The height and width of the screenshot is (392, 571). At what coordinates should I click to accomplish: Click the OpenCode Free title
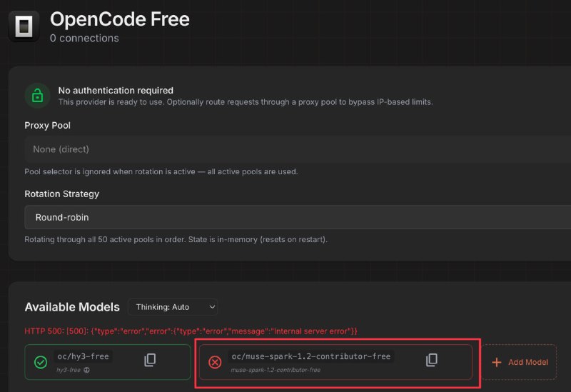point(120,19)
